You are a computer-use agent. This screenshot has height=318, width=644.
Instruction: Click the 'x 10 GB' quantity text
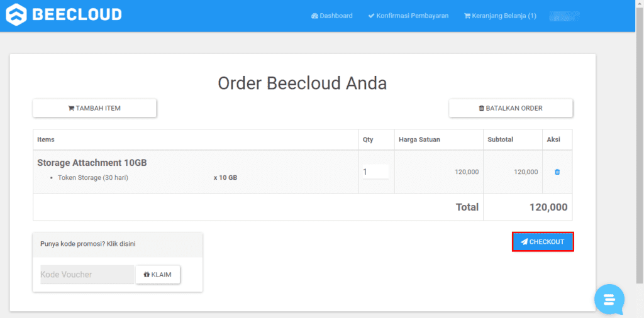click(226, 178)
